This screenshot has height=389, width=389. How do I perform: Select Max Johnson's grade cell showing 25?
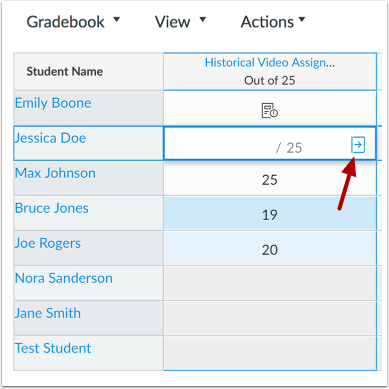(x=270, y=178)
